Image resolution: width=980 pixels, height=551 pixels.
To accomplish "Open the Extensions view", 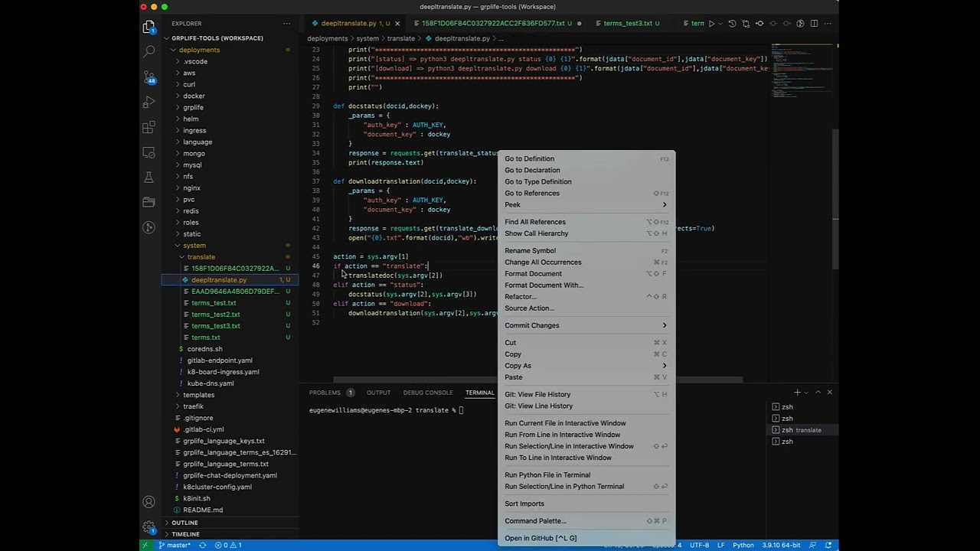I will 149,127.
